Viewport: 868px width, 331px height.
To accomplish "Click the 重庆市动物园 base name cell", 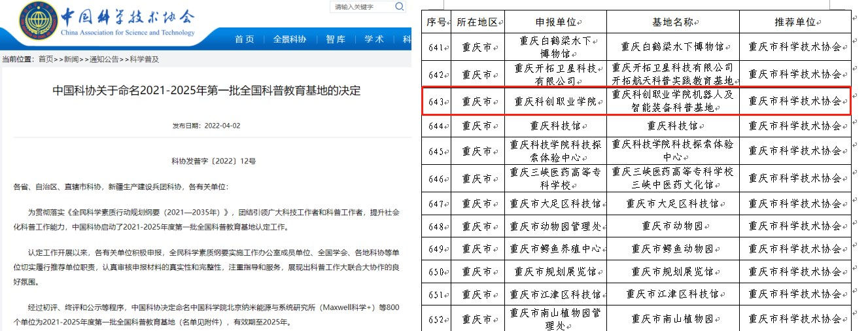I will pyautogui.click(x=672, y=226).
